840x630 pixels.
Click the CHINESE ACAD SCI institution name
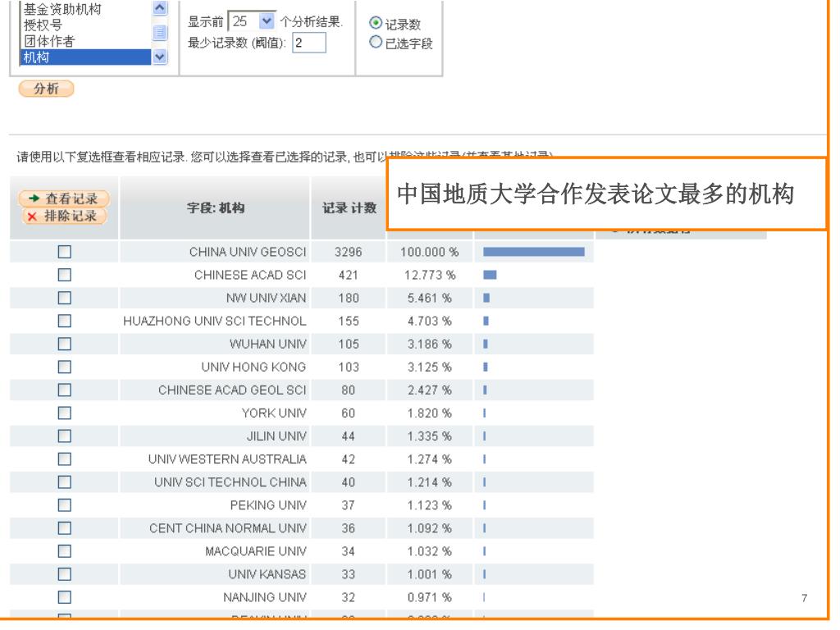(x=250, y=275)
